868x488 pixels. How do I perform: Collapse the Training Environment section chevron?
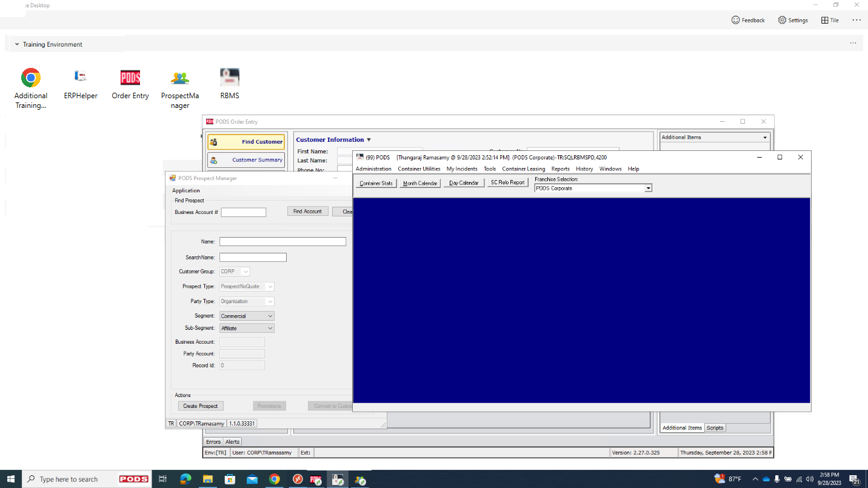click(17, 44)
